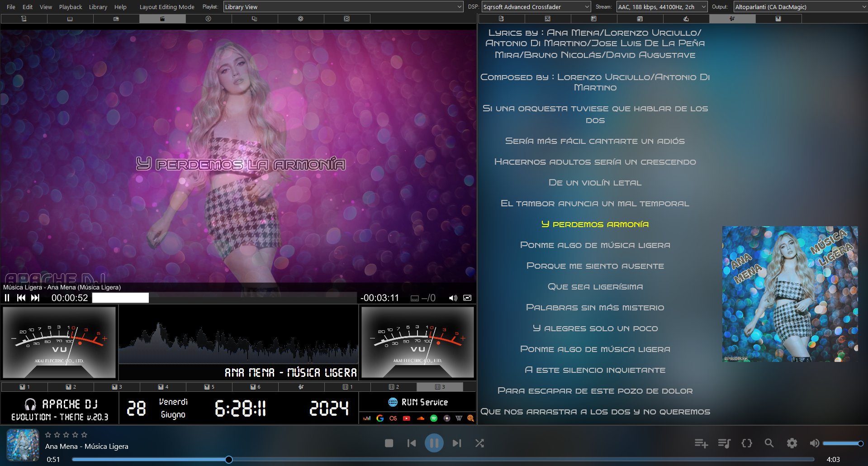Viewport: 868px width, 466px height.
Task: Click highlighted lyric 'Y perdemos armonía'
Action: click(595, 224)
